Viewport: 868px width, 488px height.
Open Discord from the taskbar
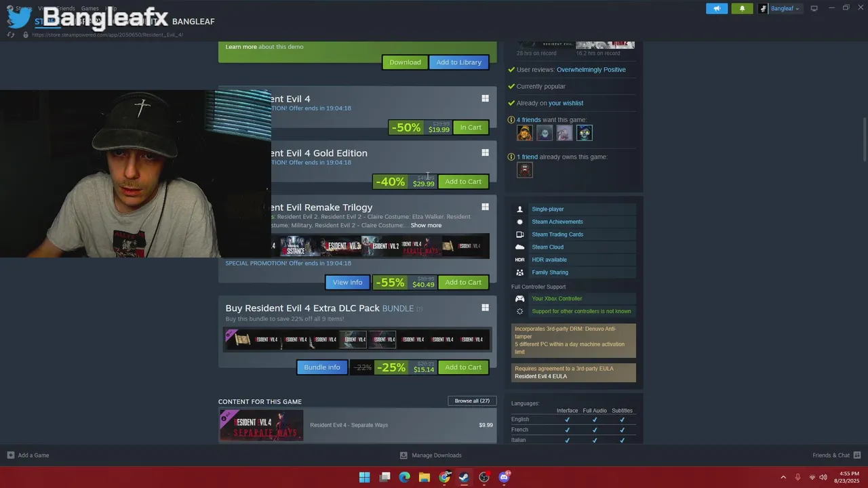tap(504, 477)
